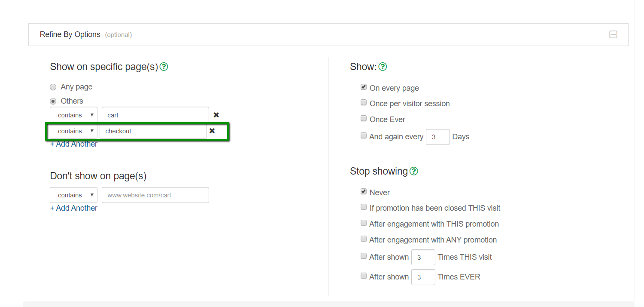Enable After engagement with ANY promotion

[x=364, y=239]
